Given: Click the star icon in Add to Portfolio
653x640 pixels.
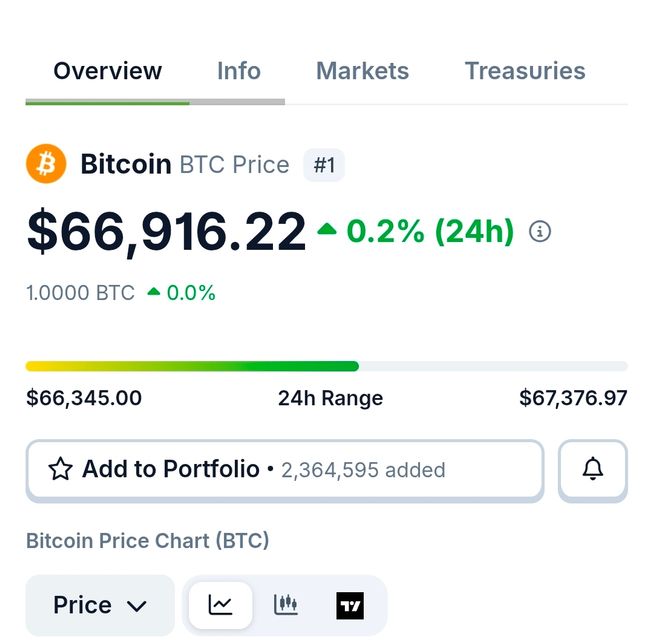Looking at the screenshot, I should tap(60, 469).
